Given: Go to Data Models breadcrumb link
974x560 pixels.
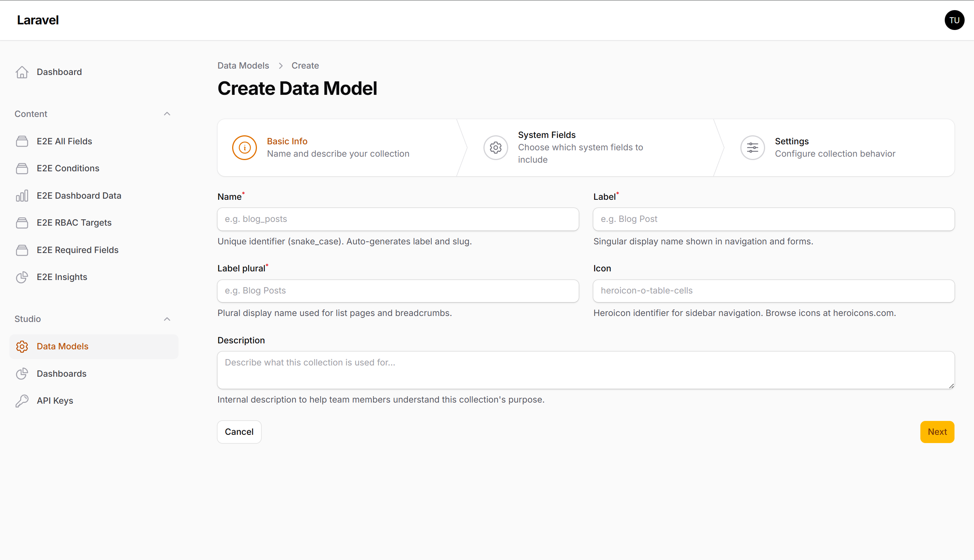Looking at the screenshot, I should point(243,65).
